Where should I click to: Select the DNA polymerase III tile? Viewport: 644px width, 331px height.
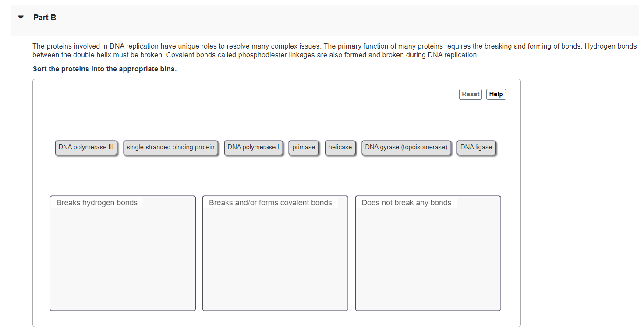86,148
